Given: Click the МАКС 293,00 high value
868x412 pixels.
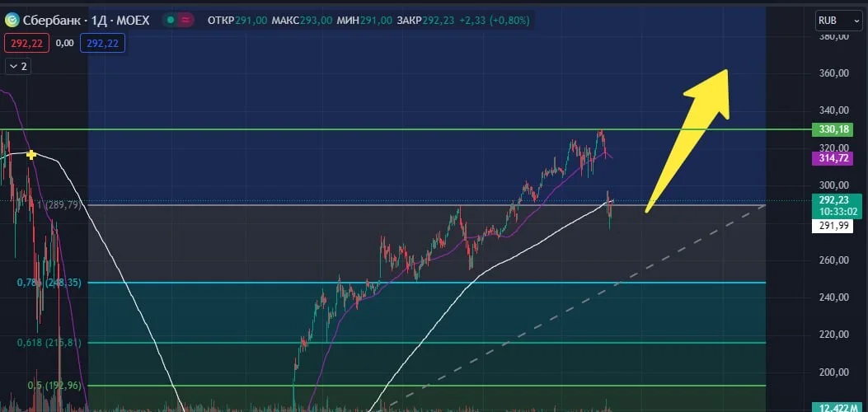Looking at the screenshot, I should 303,21.
